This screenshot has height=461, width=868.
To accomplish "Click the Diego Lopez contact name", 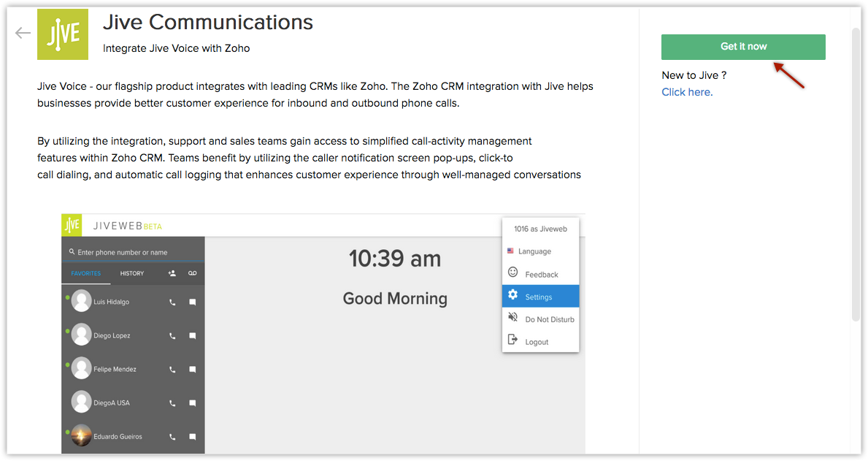I will pyautogui.click(x=112, y=336).
